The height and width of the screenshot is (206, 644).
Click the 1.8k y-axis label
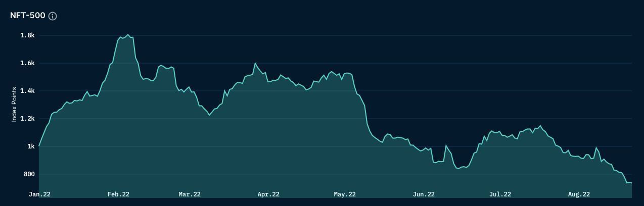point(27,35)
